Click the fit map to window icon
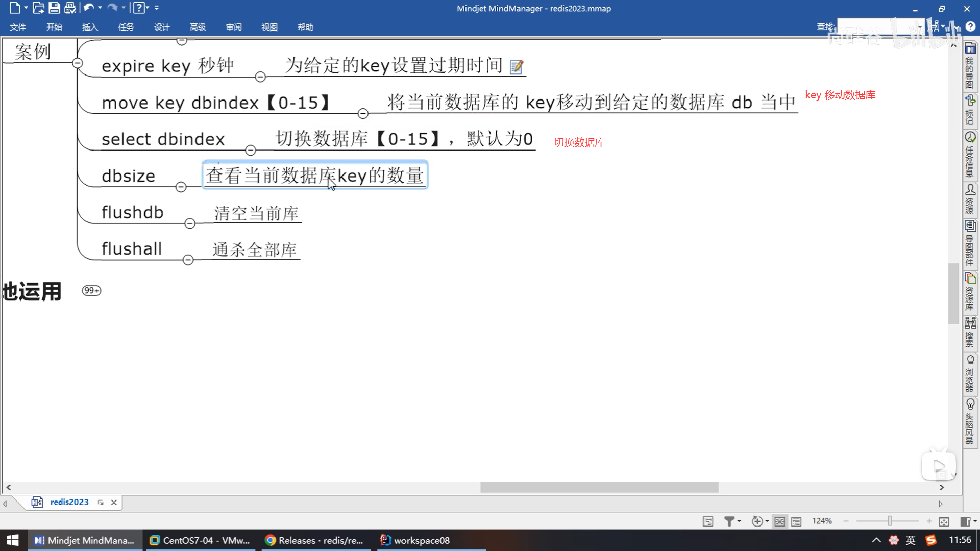This screenshot has width=980, height=551. click(944, 521)
